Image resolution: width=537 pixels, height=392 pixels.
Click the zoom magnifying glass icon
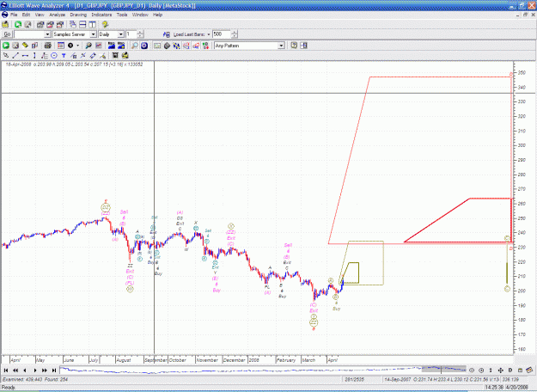point(135,46)
